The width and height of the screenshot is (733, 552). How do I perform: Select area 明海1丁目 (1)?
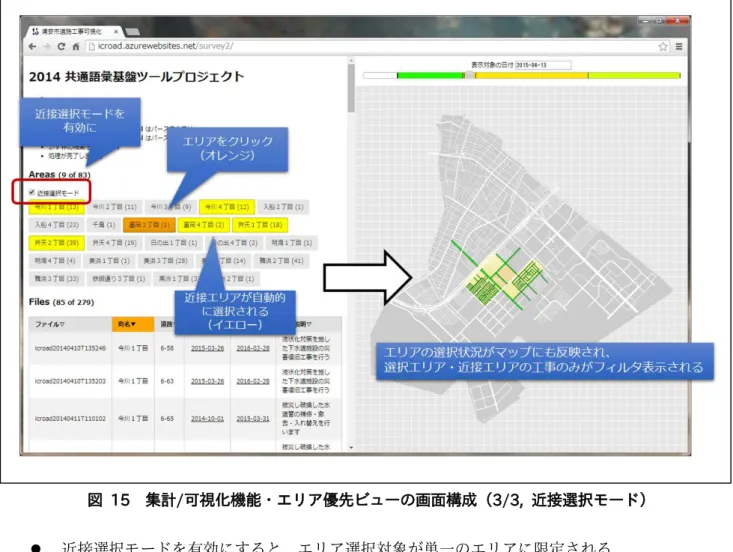point(292,243)
